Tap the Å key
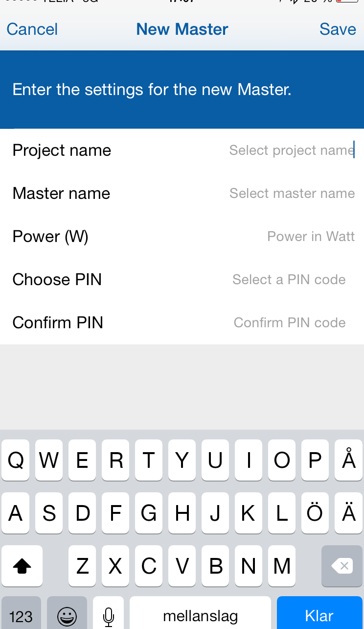The image size is (364, 629). tap(348, 460)
